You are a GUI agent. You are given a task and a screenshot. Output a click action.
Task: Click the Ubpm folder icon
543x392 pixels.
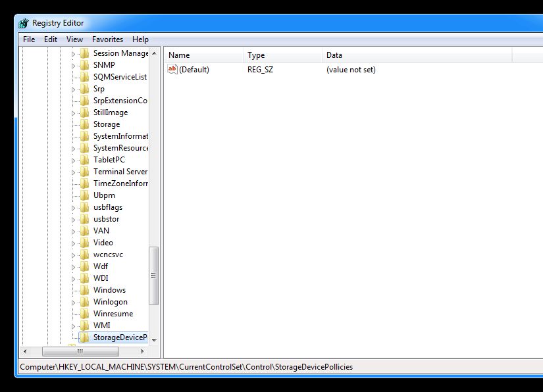point(84,195)
